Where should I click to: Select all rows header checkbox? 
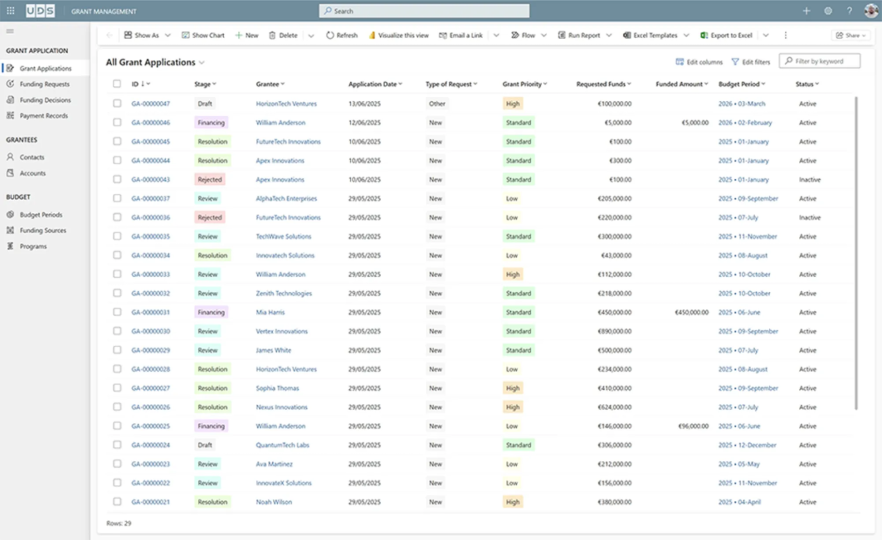[116, 84]
